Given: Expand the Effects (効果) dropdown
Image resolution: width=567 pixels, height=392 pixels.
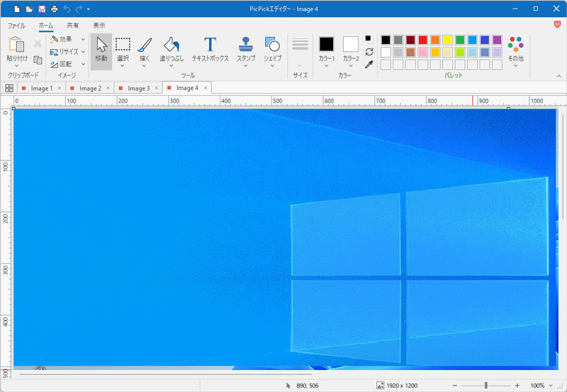Looking at the screenshot, I should click(x=67, y=40).
